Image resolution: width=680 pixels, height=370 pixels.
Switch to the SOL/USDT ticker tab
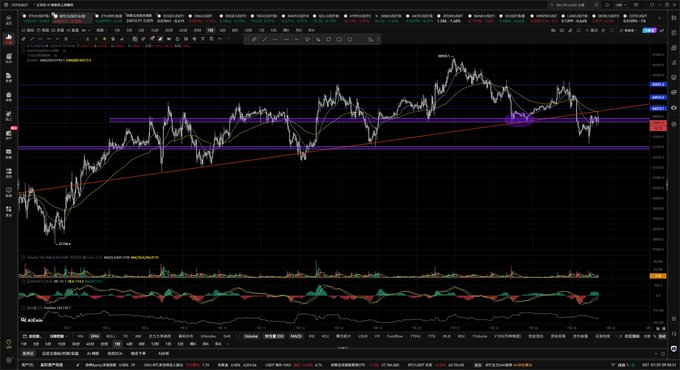[326, 18]
